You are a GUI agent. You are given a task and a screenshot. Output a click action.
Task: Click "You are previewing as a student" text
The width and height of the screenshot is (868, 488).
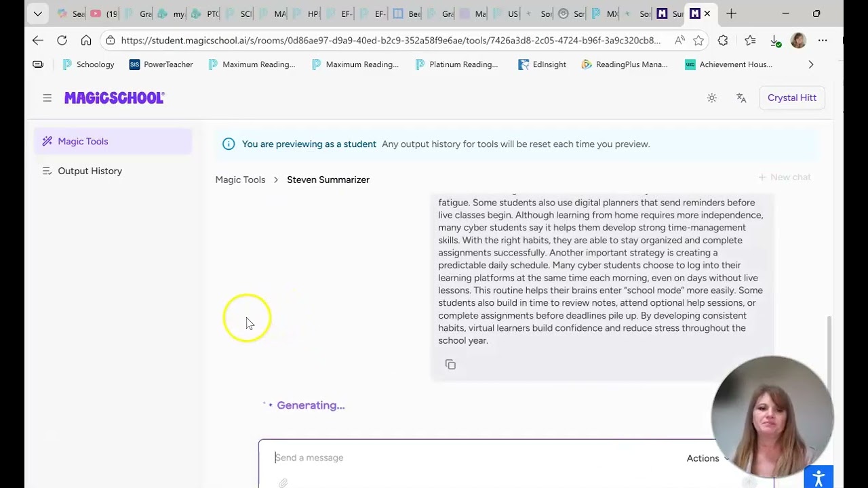pyautogui.click(x=309, y=144)
